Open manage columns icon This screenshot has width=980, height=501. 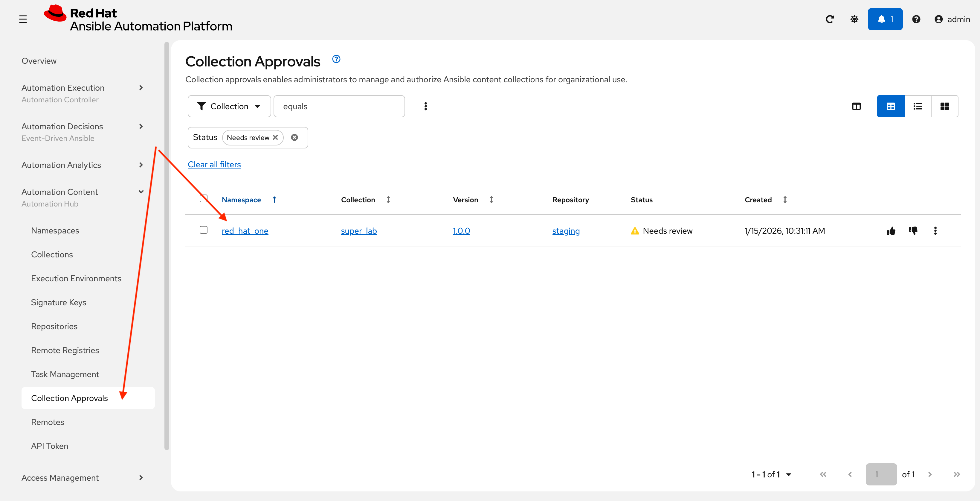856,106
